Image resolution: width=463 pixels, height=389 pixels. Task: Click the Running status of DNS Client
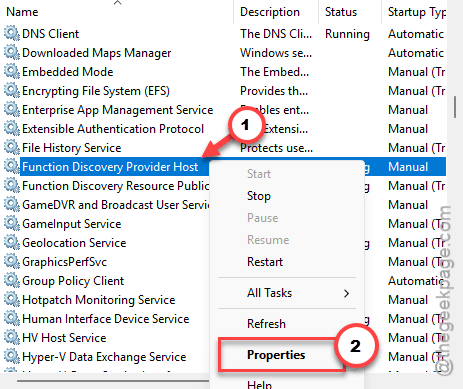pyautogui.click(x=347, y=34)
